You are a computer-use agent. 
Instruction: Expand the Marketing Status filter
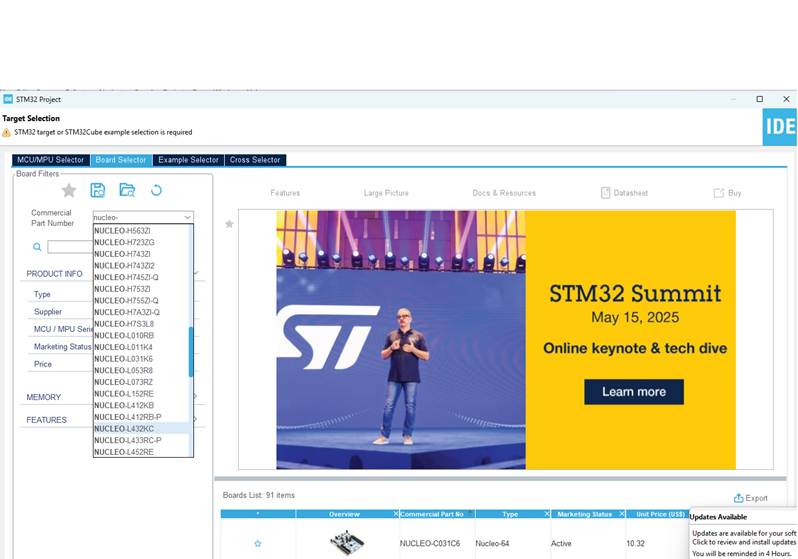(x=63, y=347)
